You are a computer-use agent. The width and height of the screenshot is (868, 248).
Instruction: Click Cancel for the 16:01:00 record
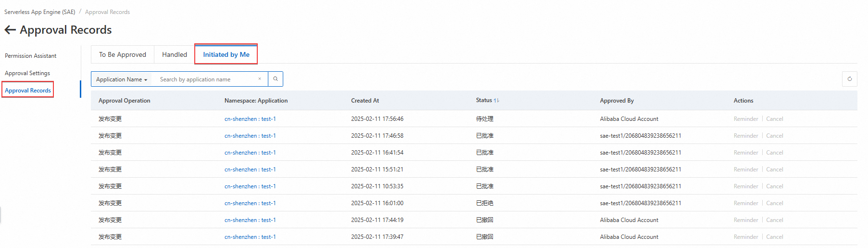(x=775, y=203)
